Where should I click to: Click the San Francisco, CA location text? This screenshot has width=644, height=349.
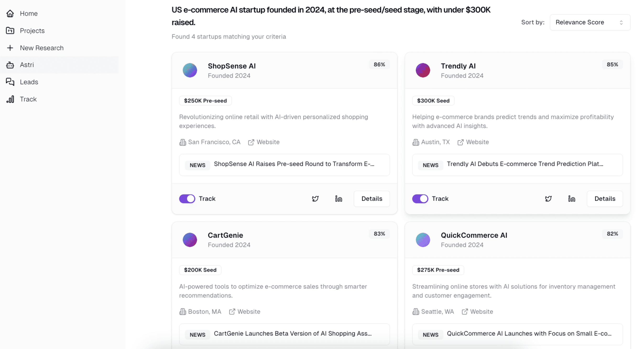tap(214, 142)
